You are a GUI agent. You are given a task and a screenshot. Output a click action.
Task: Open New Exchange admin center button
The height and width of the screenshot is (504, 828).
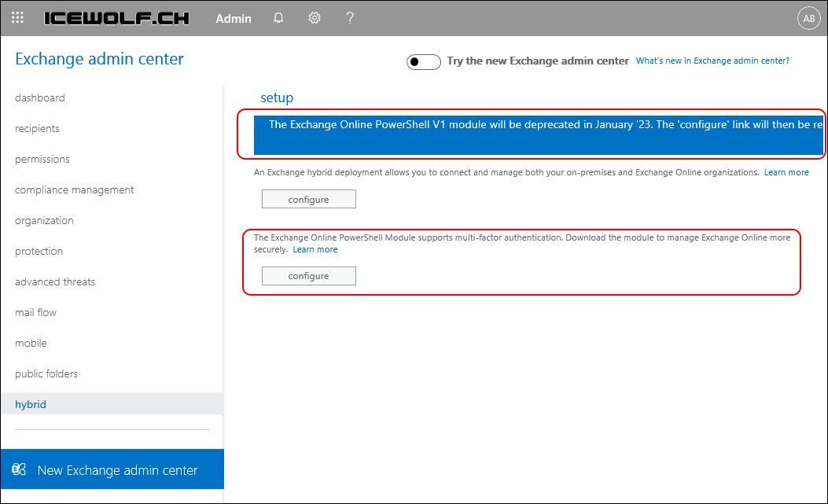[x=112, y=469]
